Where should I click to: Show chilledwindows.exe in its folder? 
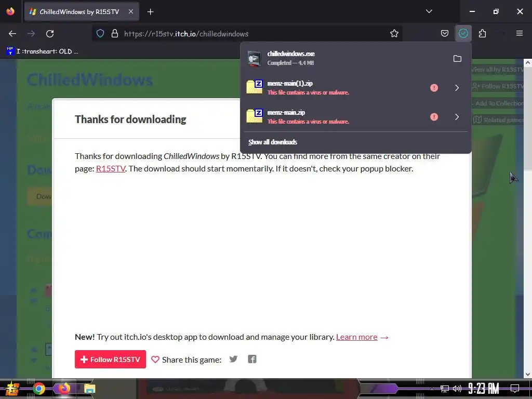pos(457,58)
